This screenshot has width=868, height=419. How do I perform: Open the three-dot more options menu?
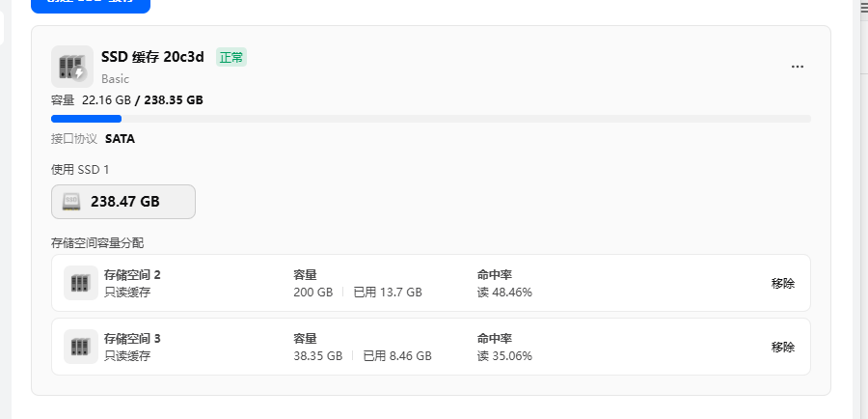click(798, 67)
